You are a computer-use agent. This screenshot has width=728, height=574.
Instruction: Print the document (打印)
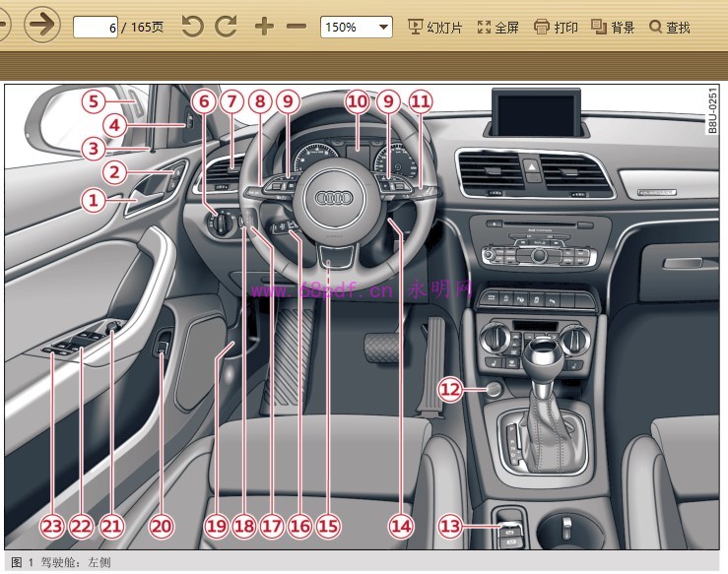coord(556,28)
